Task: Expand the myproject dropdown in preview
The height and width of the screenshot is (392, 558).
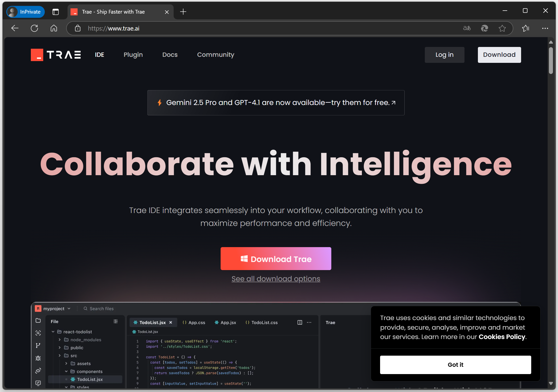Action: [x=69, y=308]
